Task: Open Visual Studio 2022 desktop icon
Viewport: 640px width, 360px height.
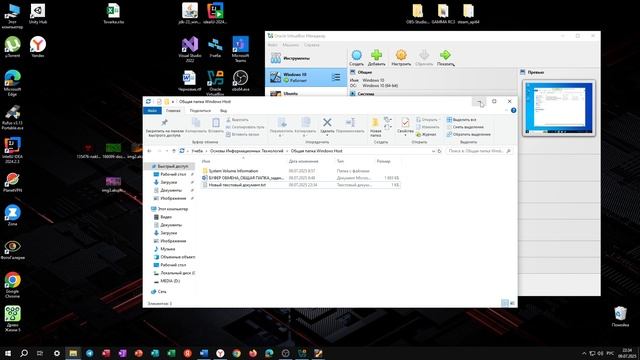Action: point(190,49)
